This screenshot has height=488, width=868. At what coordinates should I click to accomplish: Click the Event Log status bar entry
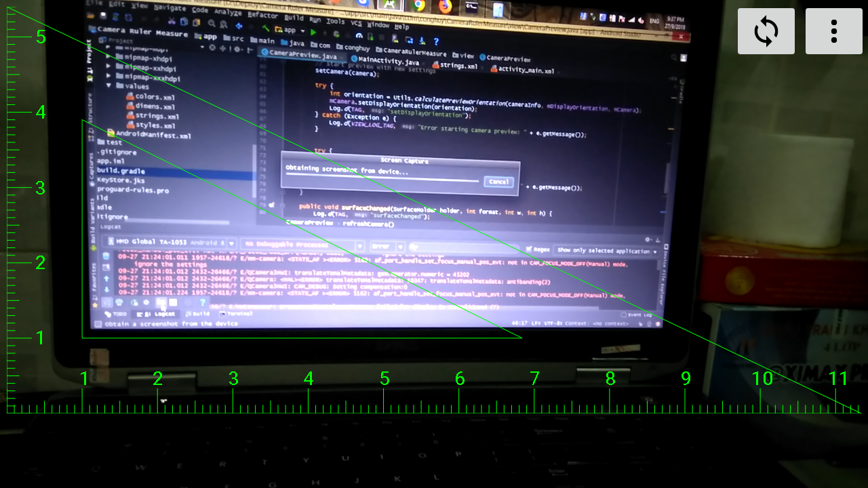[x=636, y=315]
